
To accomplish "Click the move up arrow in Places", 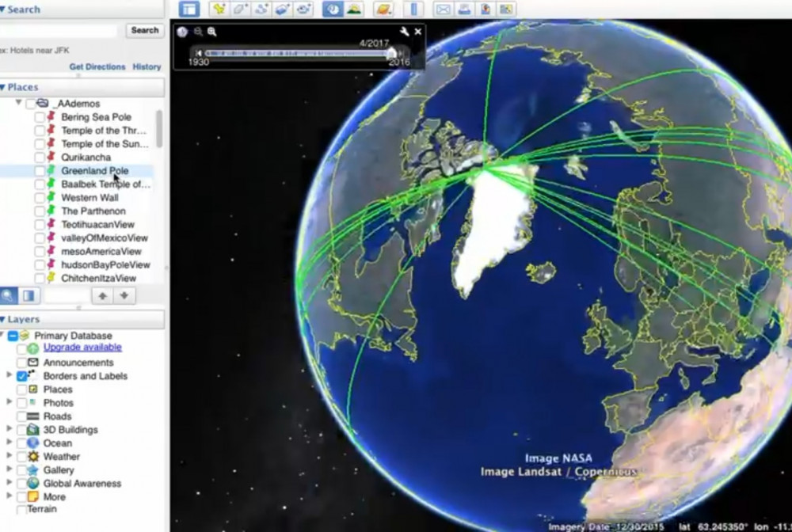I will tap(102, 296).
